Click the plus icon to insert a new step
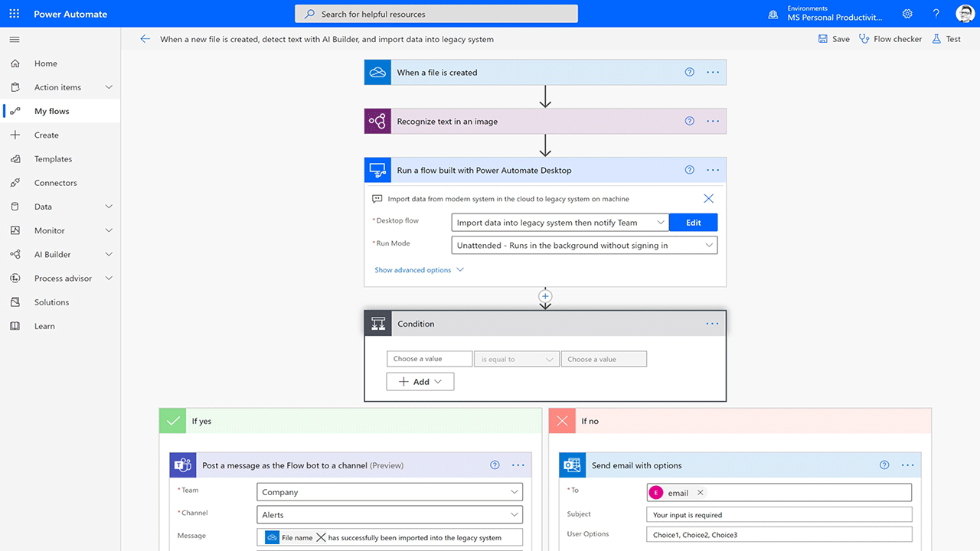This screenshot has width=980, height=551. point(545,295)
